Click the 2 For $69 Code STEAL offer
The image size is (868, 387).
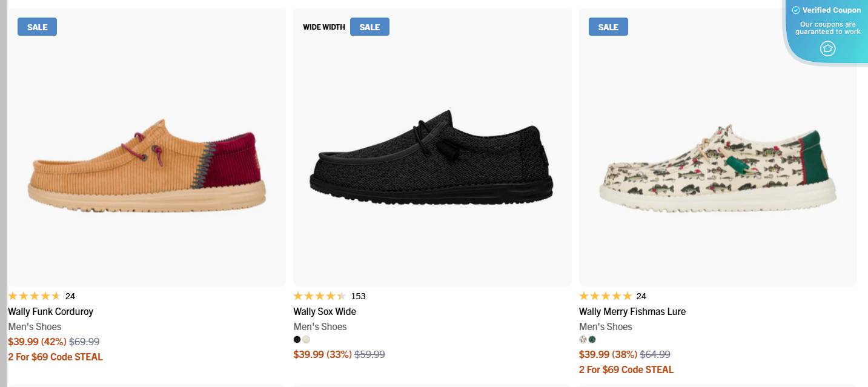click(x=55, y=357)
